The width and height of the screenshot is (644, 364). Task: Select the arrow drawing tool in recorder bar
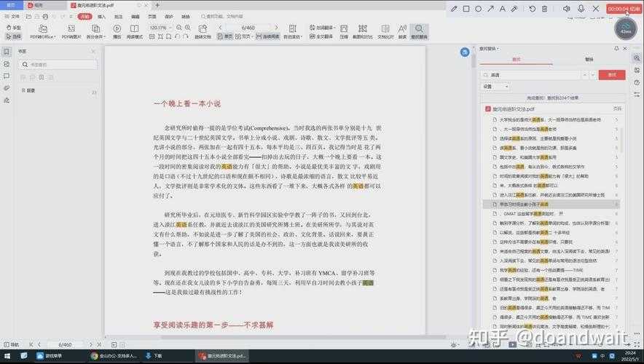pos(490,9)
